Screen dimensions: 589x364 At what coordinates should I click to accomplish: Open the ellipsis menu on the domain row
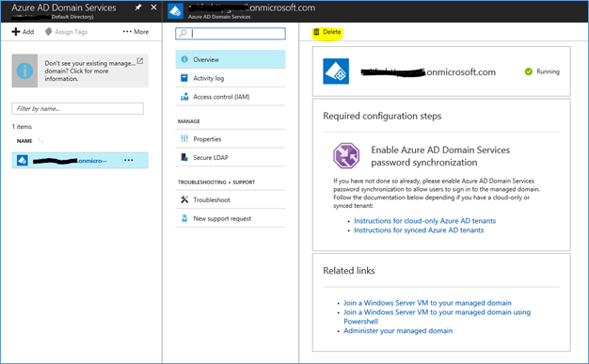tap(129, 160)
